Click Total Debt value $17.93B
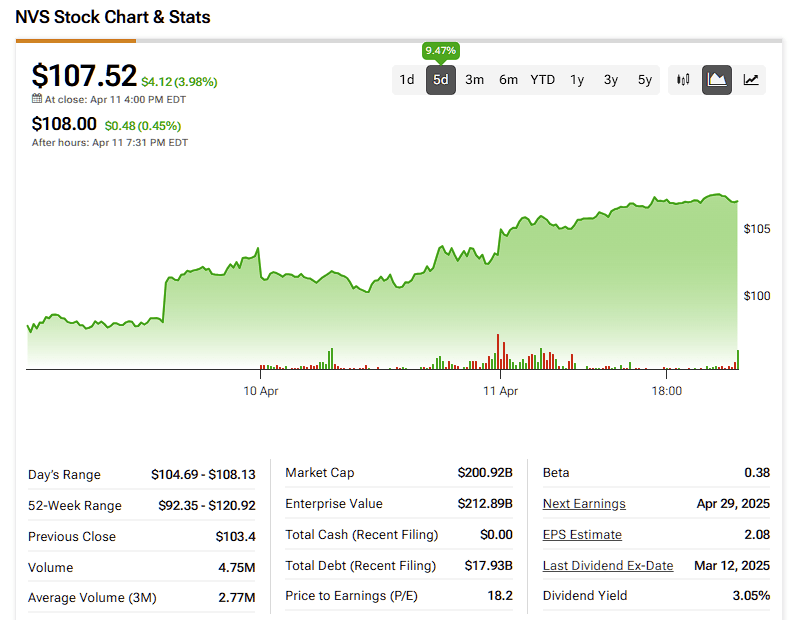 (x=488, y=566)
